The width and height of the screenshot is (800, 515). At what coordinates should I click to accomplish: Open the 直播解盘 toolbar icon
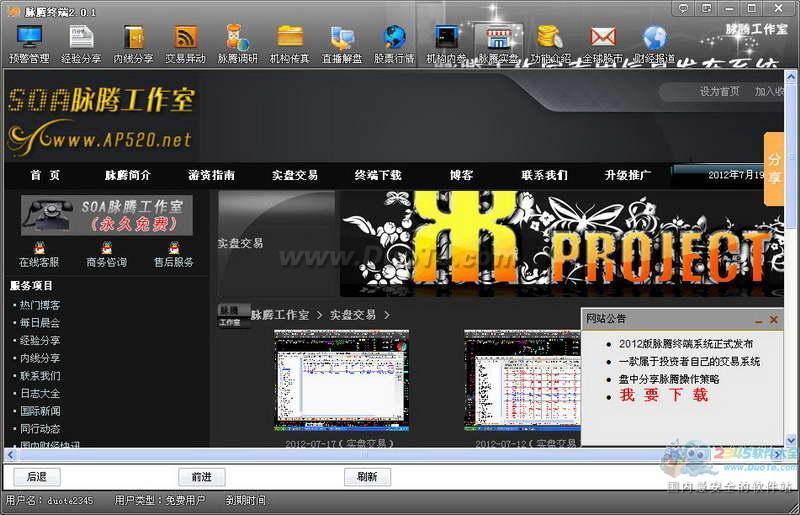click(x=342, y=38)
